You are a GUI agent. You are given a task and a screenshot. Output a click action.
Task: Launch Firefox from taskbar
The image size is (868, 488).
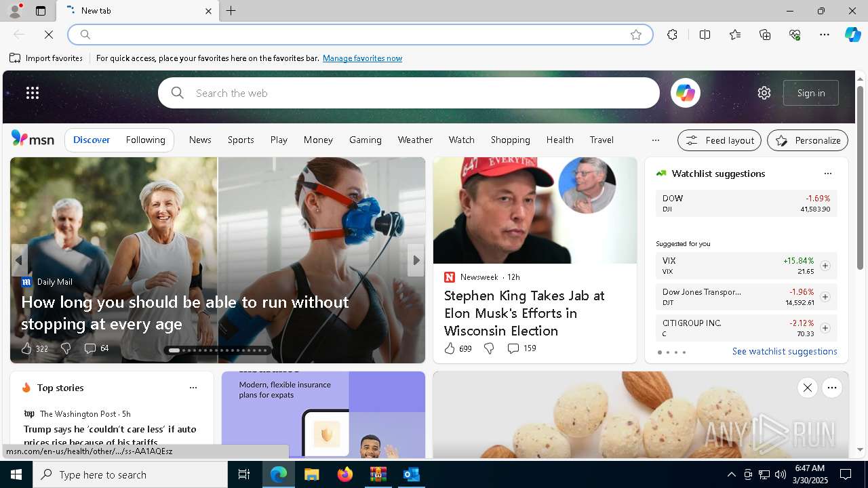pyautogui.click(x=344, y=474)
